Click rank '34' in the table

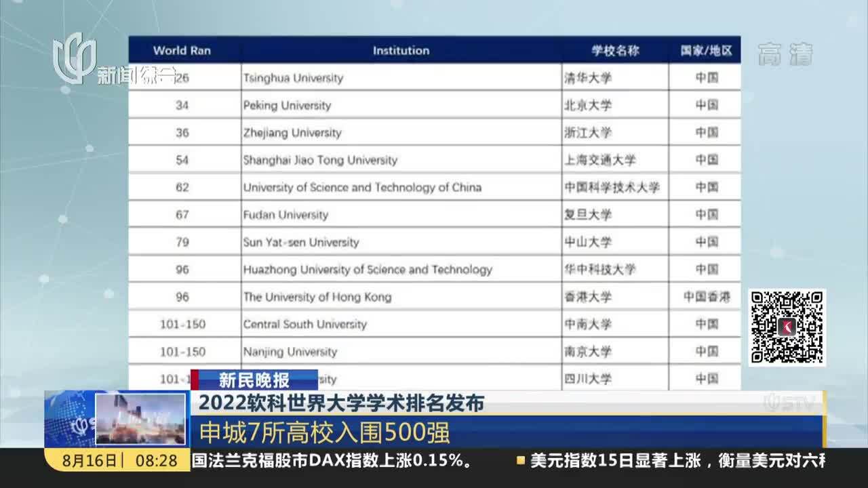point(182,106)
